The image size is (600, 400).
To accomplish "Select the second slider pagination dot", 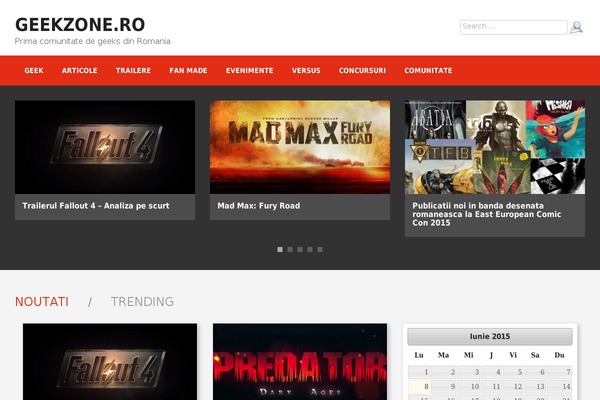I will [x=290, y=250].
